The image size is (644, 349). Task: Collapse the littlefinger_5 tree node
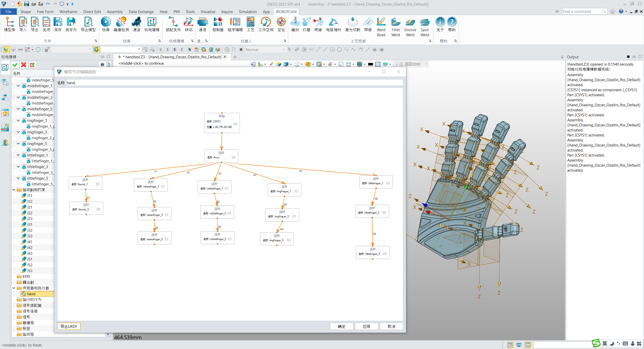tap(18, 178)
